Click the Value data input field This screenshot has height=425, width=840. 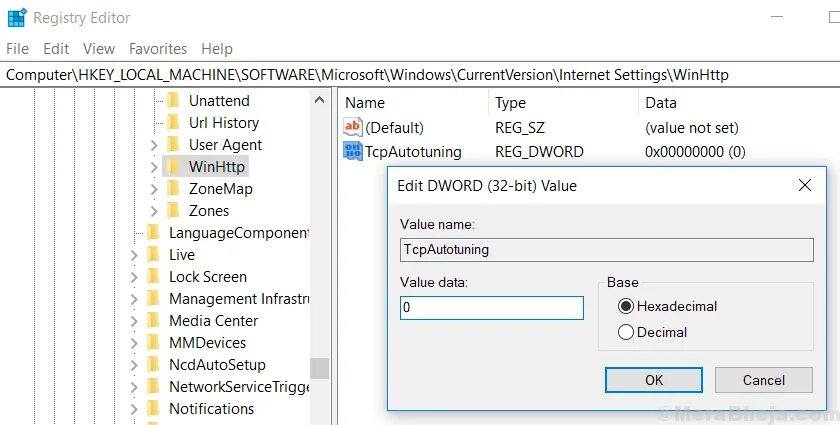tap(492, 308)
